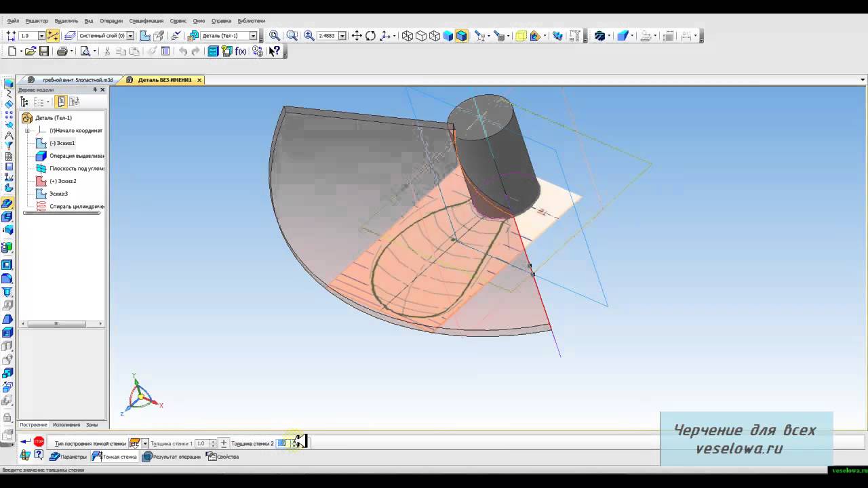
Task: Activate the rotate view tool
Action: pyautogui.click(x=370, y=36)
